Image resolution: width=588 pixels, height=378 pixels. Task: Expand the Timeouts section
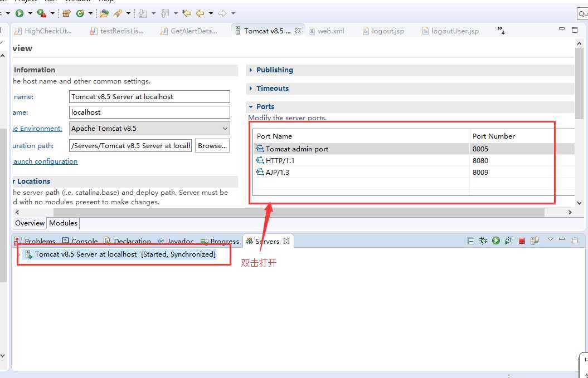[251, 89]
